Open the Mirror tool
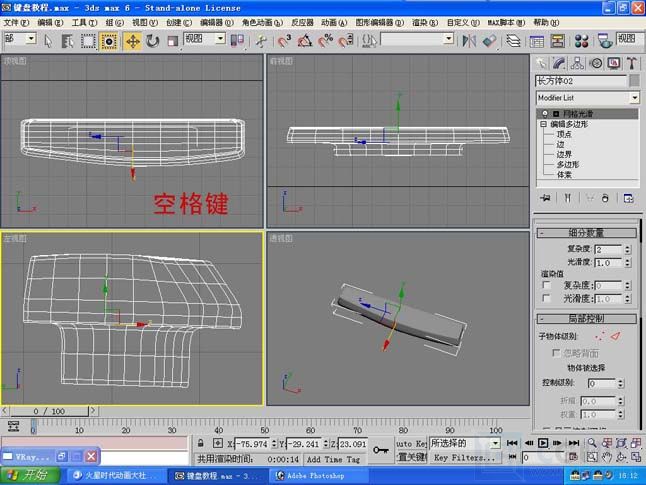The image size is (646, 485). tap(469, 41)
